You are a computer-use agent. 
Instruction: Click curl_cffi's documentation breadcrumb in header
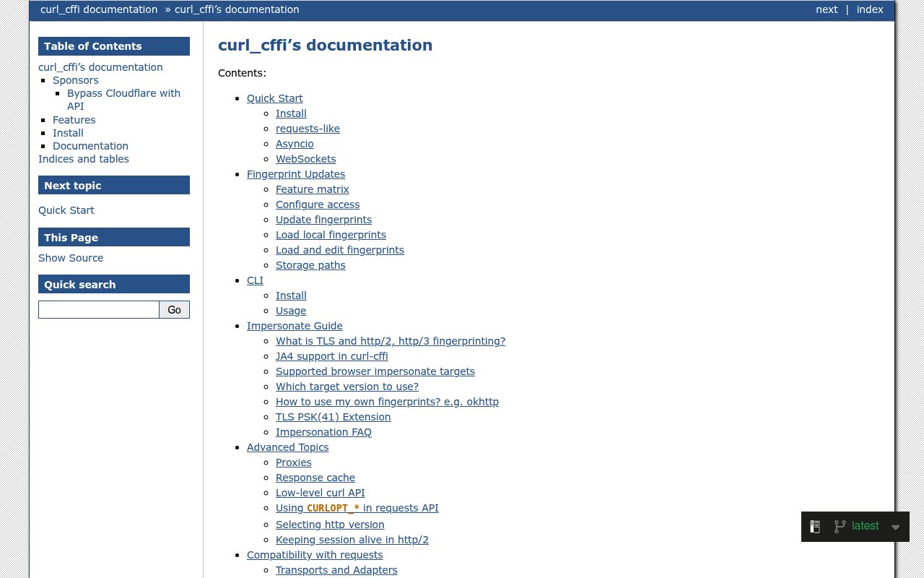coord(237,9)
